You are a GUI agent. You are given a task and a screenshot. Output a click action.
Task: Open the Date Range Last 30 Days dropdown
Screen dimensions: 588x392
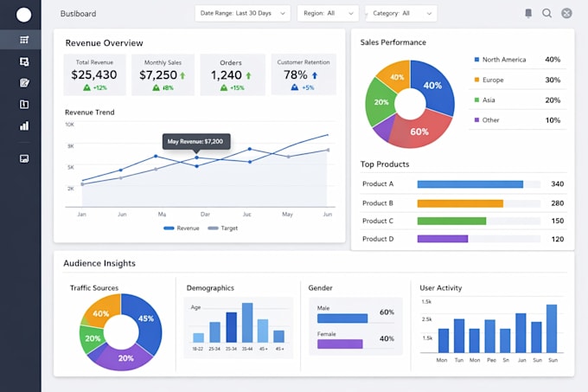(x=243, y=13)
